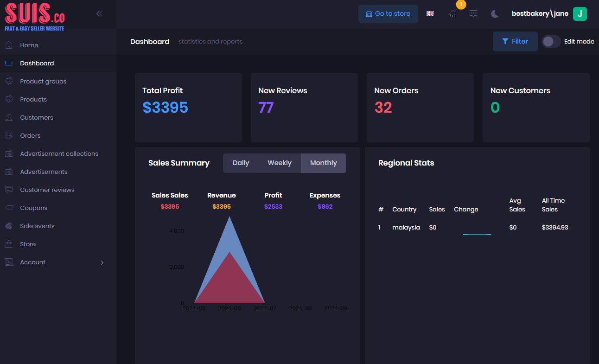Open the Filter button
The image size is (599, 364).
(x=515, y=42)
